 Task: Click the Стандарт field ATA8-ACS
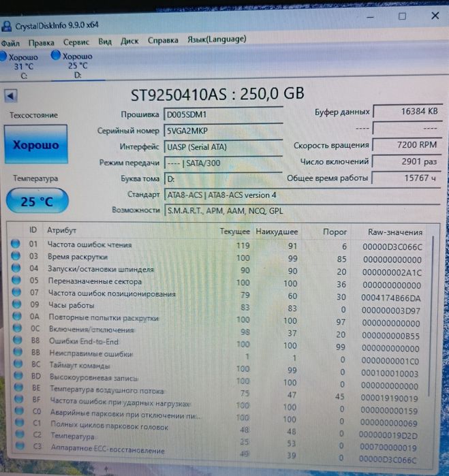tap(303, 195)
